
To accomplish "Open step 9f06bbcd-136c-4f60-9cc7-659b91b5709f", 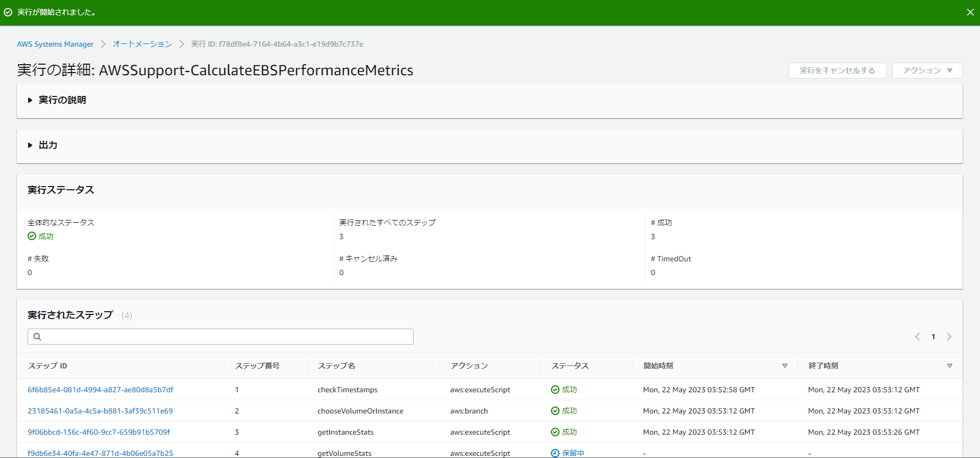I will 99,432.
